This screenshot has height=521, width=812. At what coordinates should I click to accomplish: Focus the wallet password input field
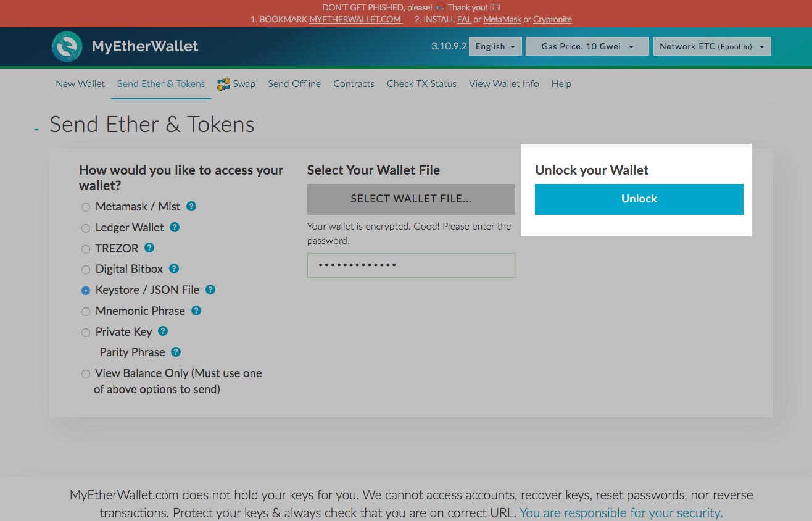(411, 265)
